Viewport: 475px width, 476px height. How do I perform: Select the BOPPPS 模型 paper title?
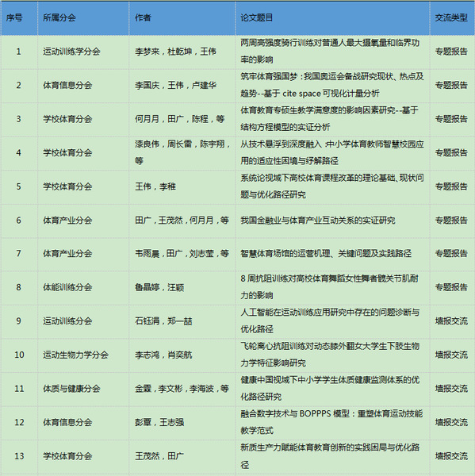[x=331, y=422]
